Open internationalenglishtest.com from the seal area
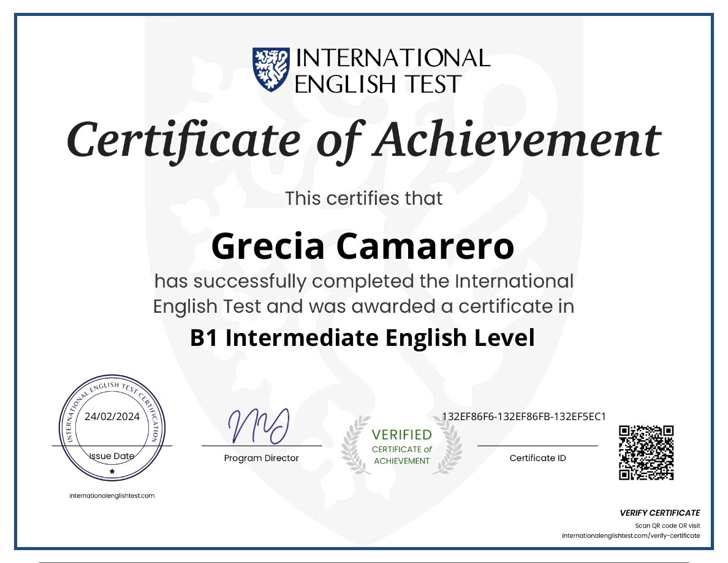Image resolution: width=728 pixels, height=563 pixels. pyautogui.click(x=111, y=496)
